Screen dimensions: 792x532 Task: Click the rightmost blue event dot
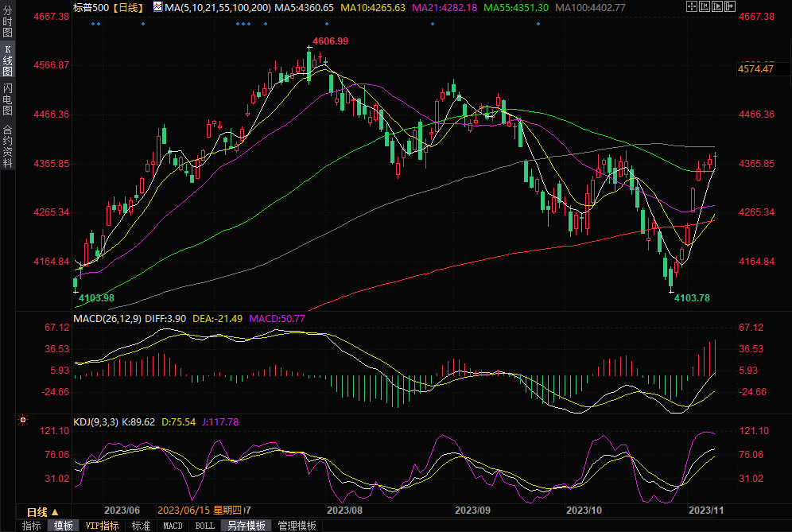pos(538,23)
